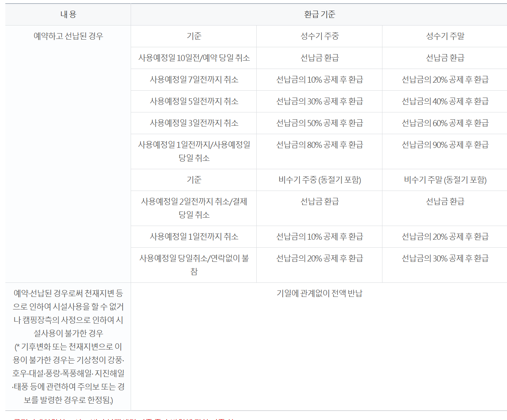Select '사용예정일 1일전까지 취소' cell
Screen dimensions: 507x420
194,237
